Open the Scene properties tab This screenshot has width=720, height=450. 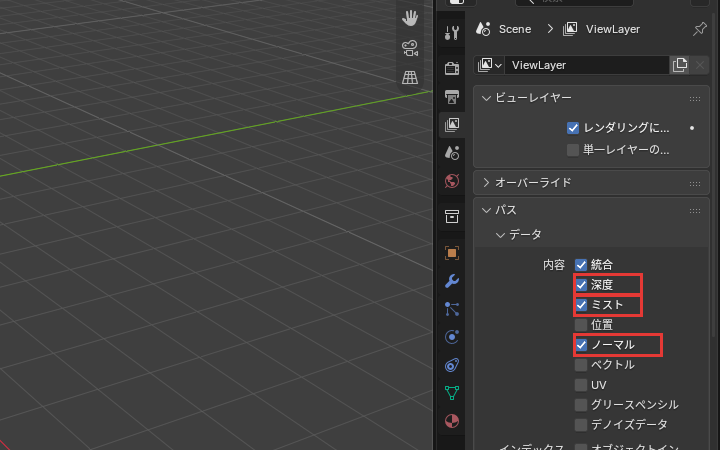tap(452, 152)
